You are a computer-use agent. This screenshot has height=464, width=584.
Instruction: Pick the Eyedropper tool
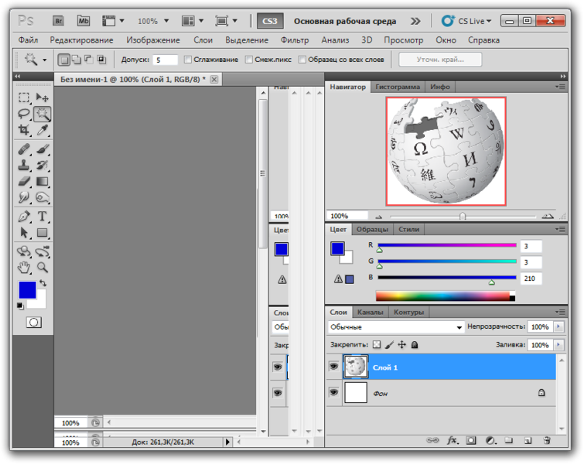tap(42, 130)
